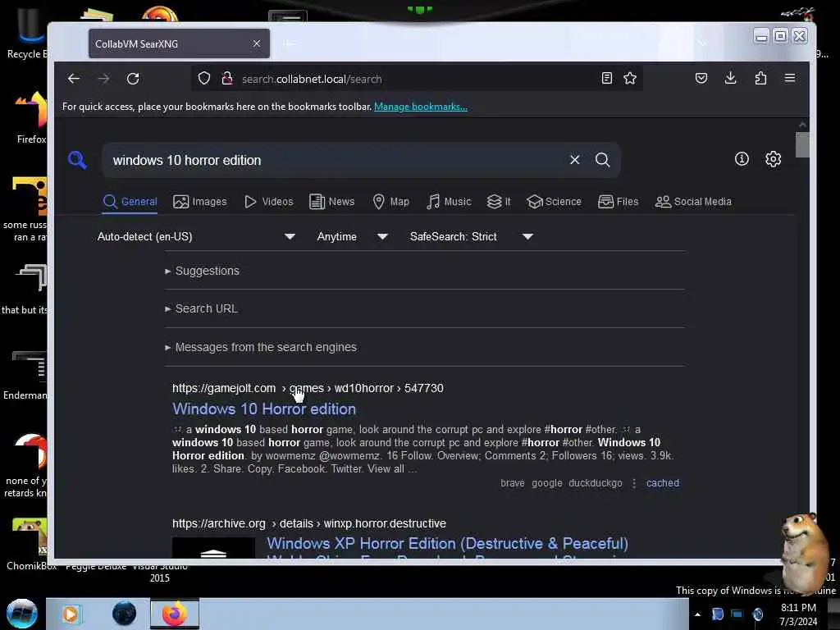This screenshot has width=840, height=630.
Task: Go back with the browser back arrow
Action: (x=74, y=79)
